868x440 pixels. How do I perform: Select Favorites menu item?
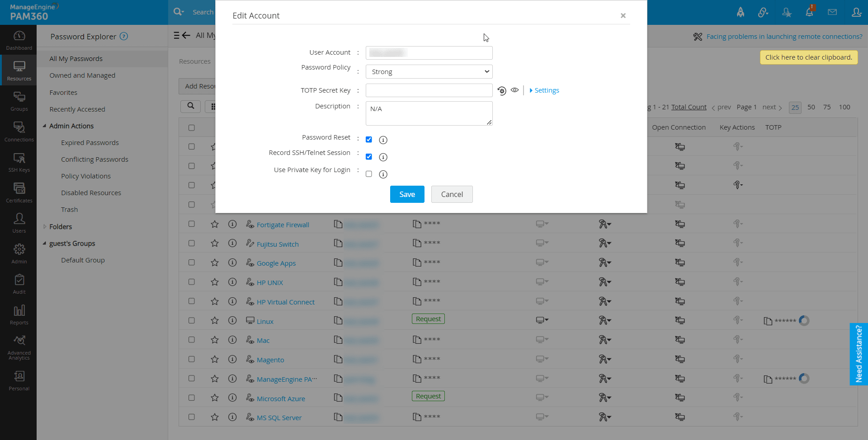point(63,93)
